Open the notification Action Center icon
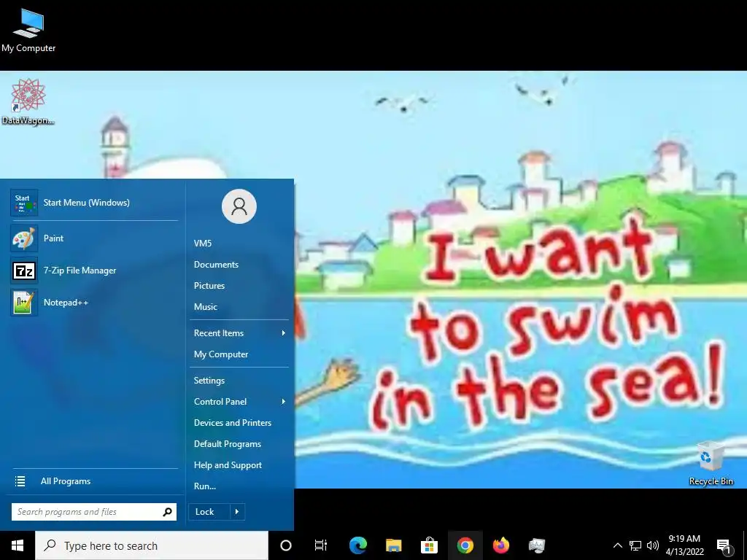The image size is (747, 560). point(724,547)
